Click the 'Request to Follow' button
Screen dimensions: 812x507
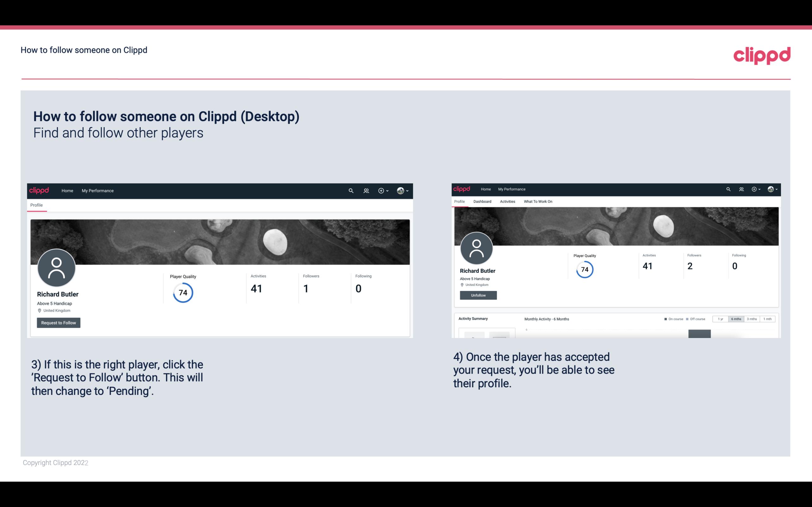58,323
